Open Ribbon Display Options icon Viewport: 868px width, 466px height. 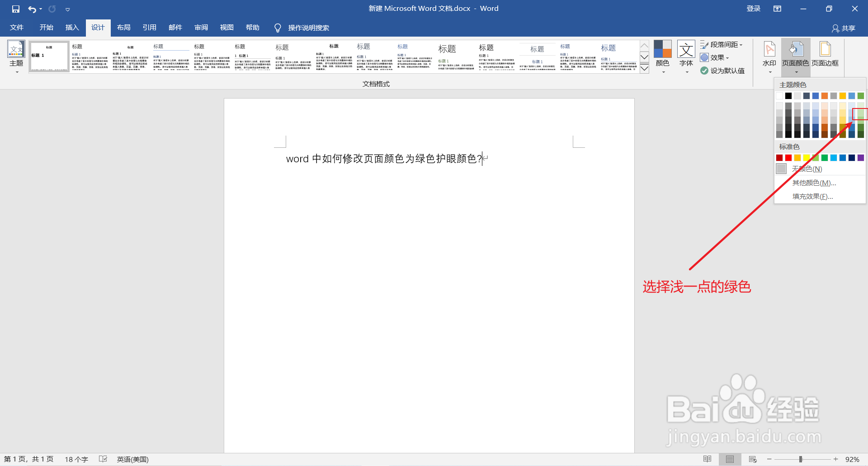(x=777, y=9)
